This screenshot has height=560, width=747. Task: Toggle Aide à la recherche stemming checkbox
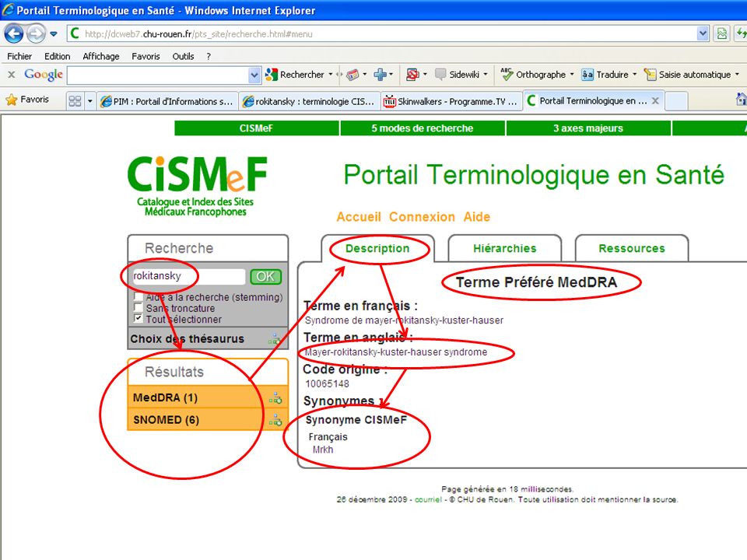[139, 296]
